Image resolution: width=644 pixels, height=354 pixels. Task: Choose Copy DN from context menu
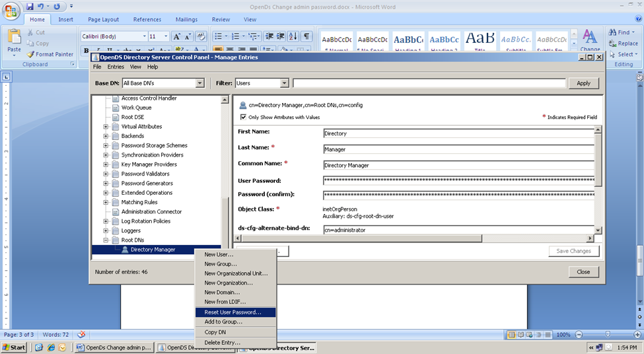[x=235, y=332]
